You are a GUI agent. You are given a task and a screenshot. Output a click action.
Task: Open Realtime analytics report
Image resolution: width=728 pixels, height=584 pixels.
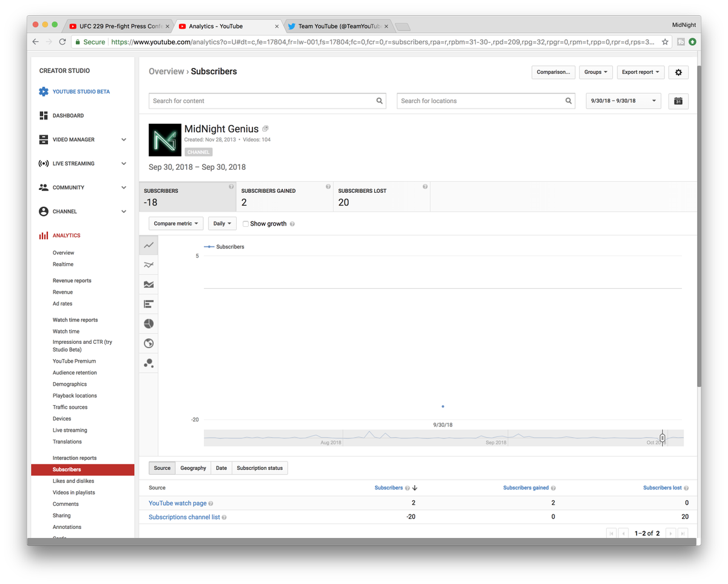coord(63,264)
